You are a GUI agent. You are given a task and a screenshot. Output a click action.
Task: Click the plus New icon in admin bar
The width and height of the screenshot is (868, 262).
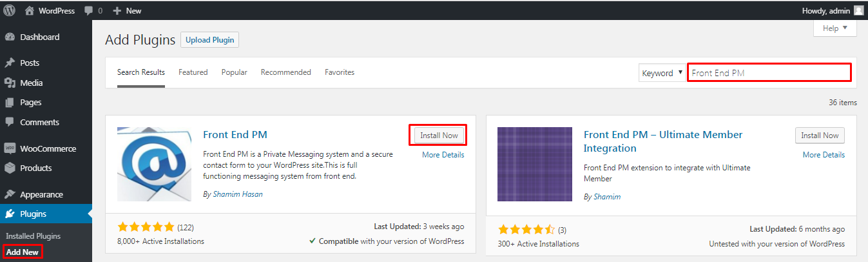pos(117,10)
